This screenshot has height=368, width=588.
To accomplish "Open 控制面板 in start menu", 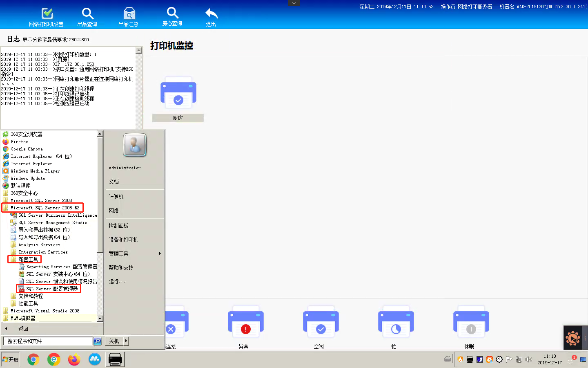I will pyautogui.click(x=119, y=226).
